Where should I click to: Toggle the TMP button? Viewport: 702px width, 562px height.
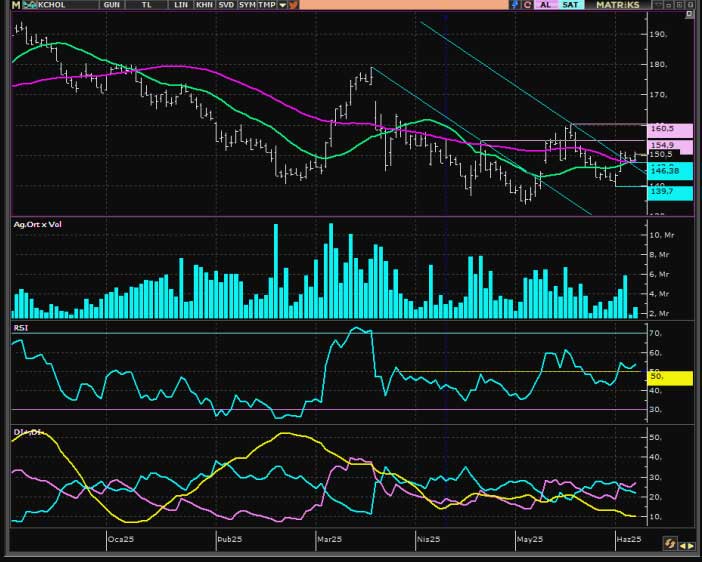pyautogui.click(x=267, y=5)
